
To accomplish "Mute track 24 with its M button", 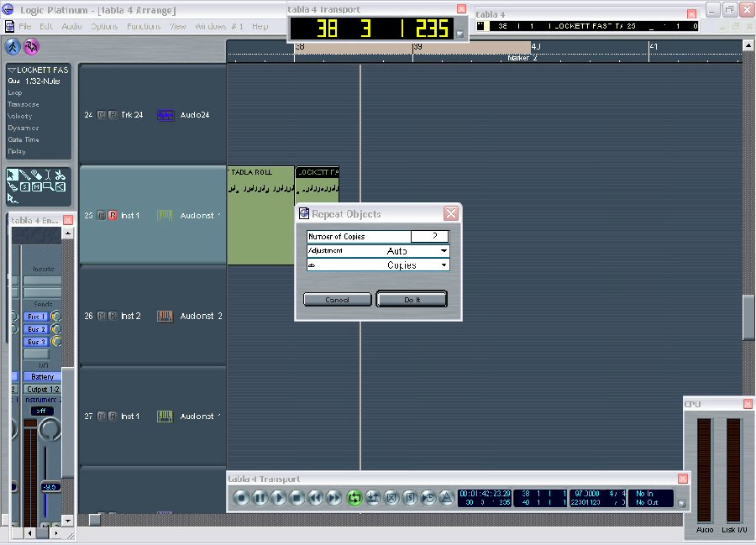I will click(102, 115).
